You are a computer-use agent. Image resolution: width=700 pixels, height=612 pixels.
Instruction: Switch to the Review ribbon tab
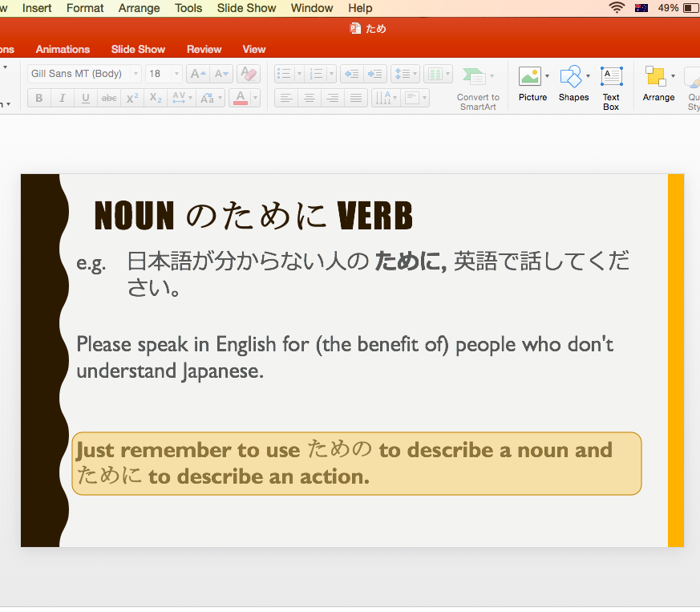pyautogui.click(x=204, y=49)
